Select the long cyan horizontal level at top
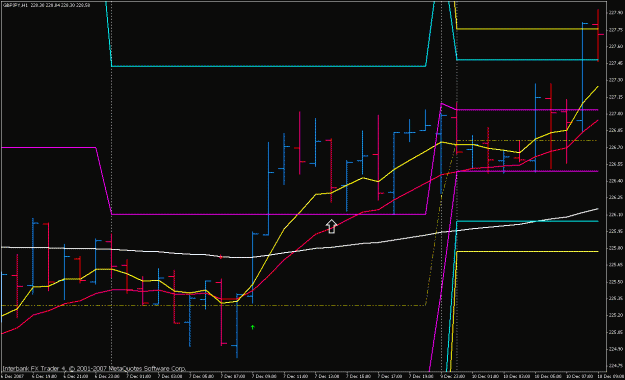This screenshot has width=625, height=380. click(269, 66)
